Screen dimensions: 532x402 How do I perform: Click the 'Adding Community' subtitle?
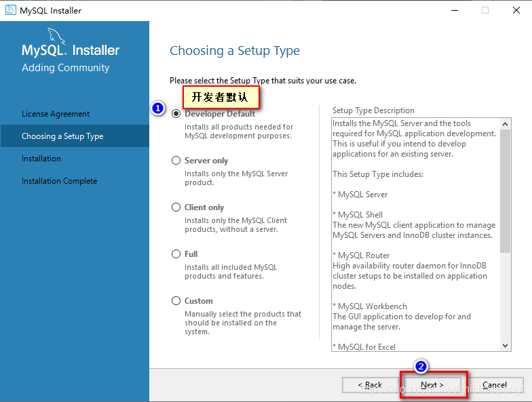point(65,68)
